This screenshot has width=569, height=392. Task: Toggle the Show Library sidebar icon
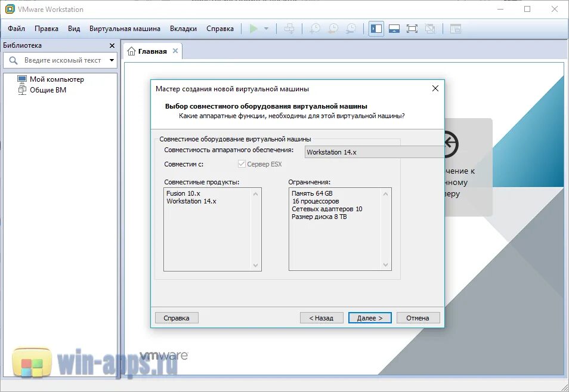376,29
